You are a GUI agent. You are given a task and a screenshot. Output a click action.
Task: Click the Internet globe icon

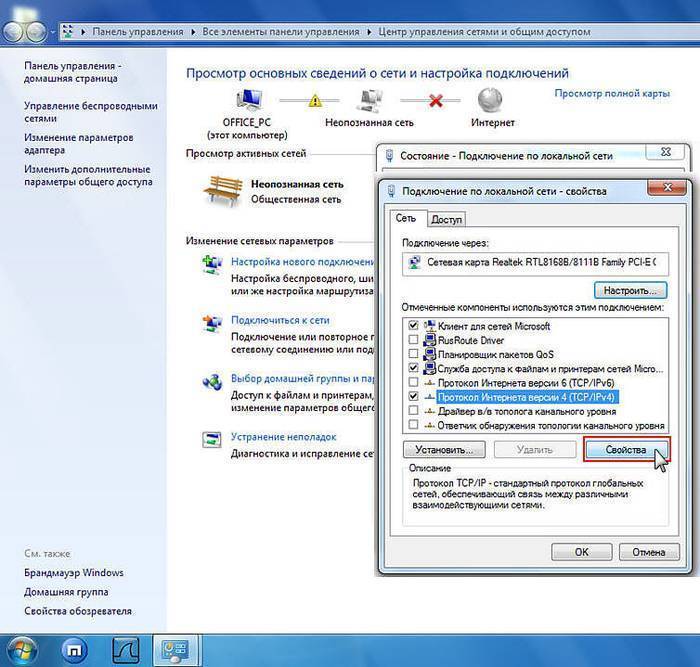(x=490, y=100)
